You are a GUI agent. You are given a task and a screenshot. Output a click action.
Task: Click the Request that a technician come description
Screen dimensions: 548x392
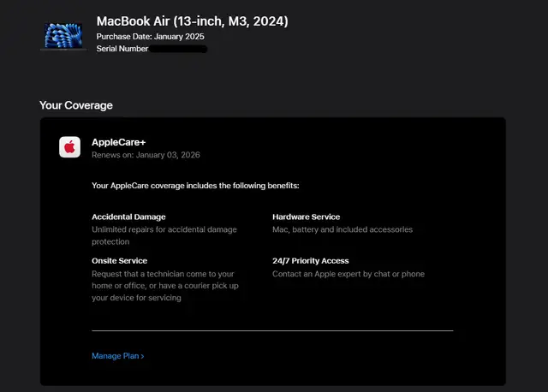(x=165, y=286)
